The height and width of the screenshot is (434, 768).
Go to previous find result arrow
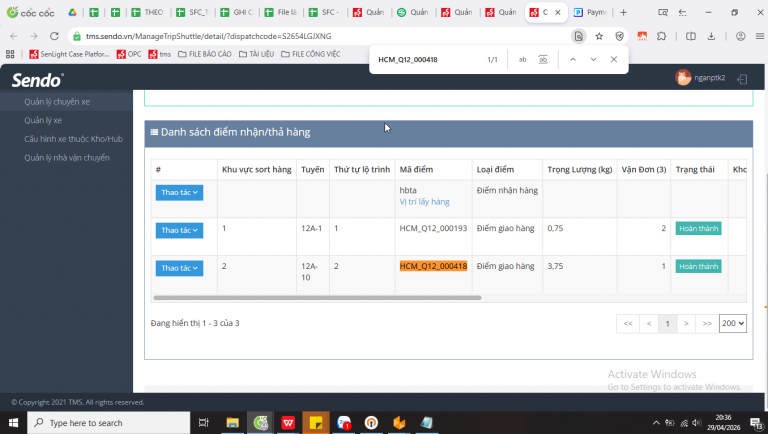[x=573, y=59]
